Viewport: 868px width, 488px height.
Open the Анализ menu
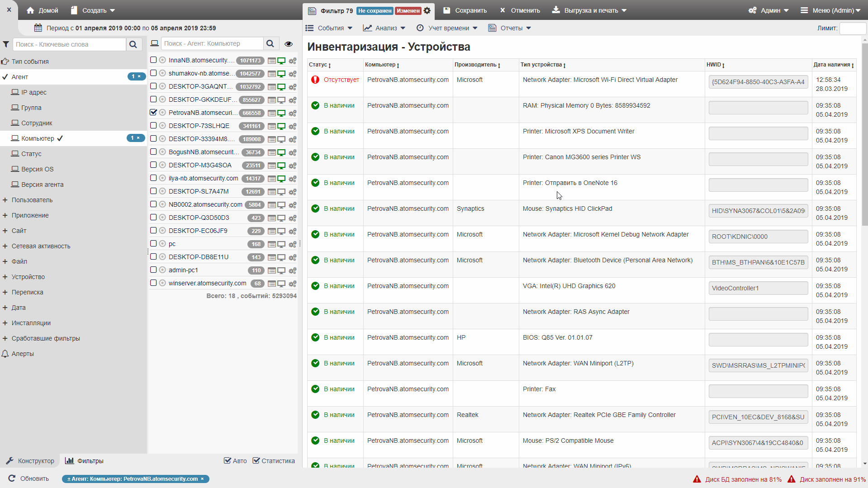(384, 28)
